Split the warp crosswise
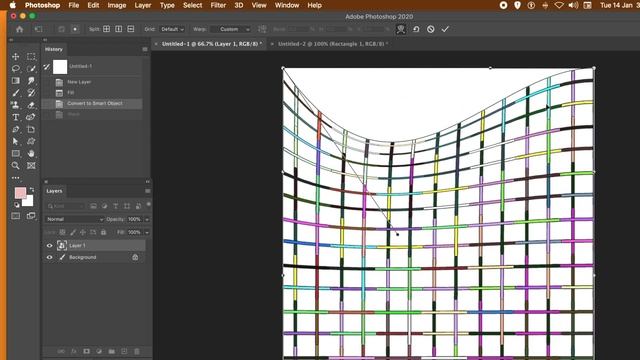The height and width of the screenshot is (360, 640). point(107,29)
